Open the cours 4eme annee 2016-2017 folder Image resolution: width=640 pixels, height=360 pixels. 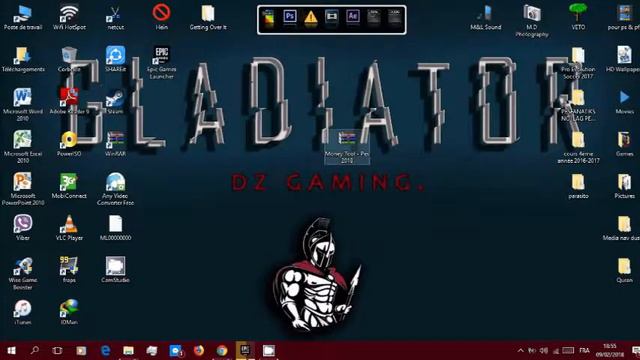click(x=578, y=147)
